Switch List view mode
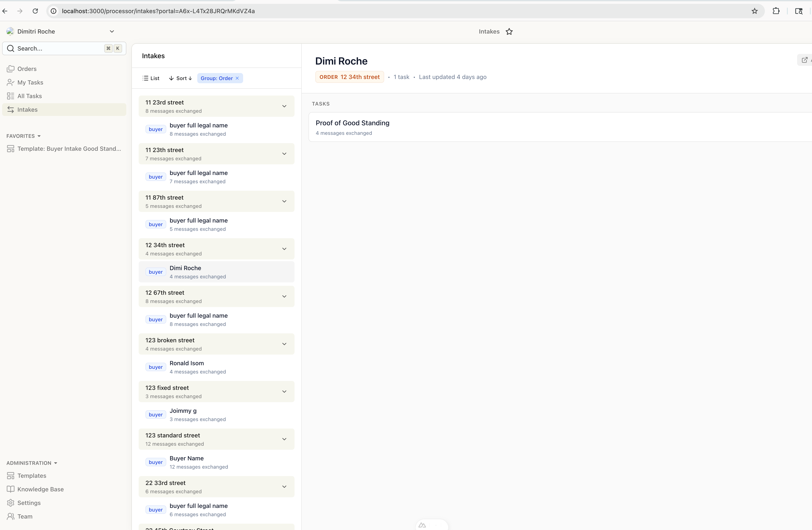The width and height of the screenshot is (812, 530). (151, 78)
